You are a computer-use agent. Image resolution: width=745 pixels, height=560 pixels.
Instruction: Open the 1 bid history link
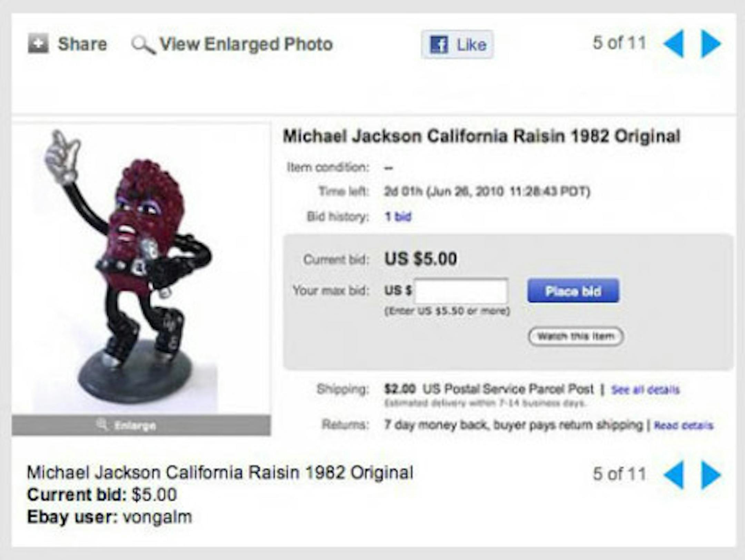tap(398, 217)
